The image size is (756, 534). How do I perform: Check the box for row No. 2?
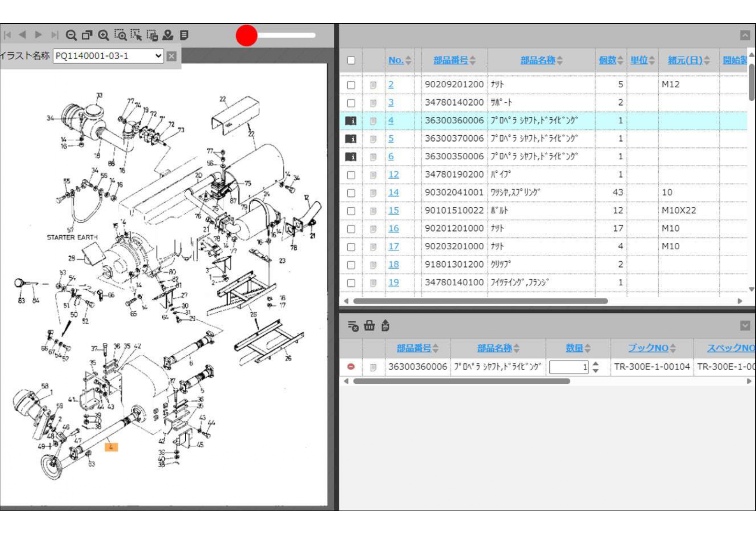[351, 85]
